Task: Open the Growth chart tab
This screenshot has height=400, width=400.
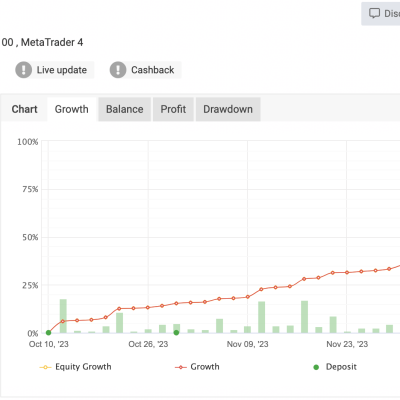Action: pos(72,109)
